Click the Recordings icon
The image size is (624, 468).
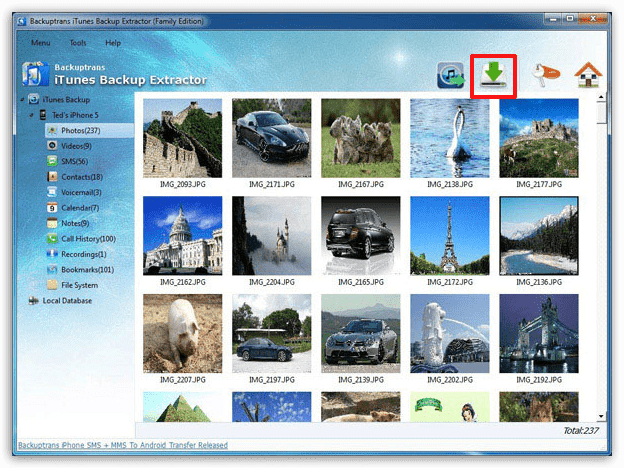52,254
